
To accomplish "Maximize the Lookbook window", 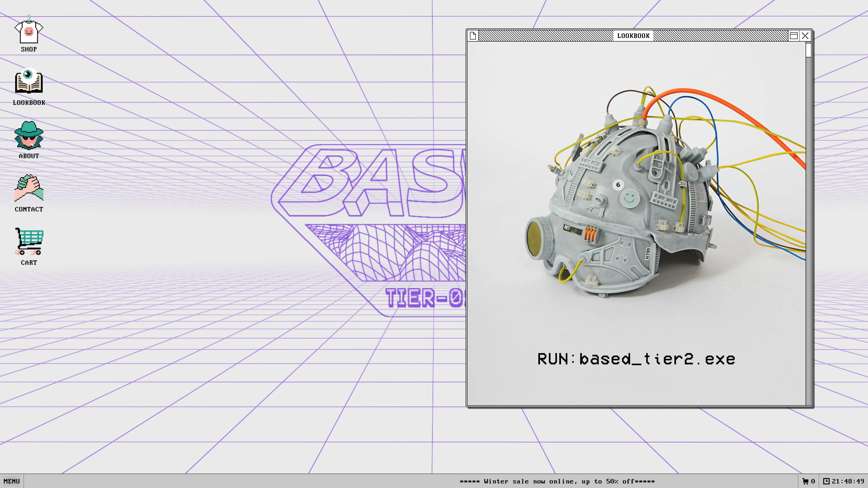I will point(794,36).
